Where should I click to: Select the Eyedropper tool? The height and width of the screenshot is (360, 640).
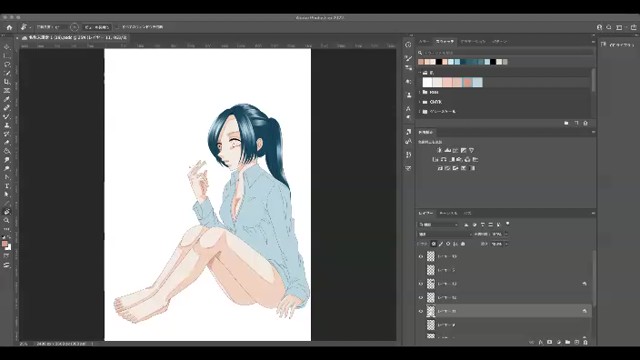7,99
